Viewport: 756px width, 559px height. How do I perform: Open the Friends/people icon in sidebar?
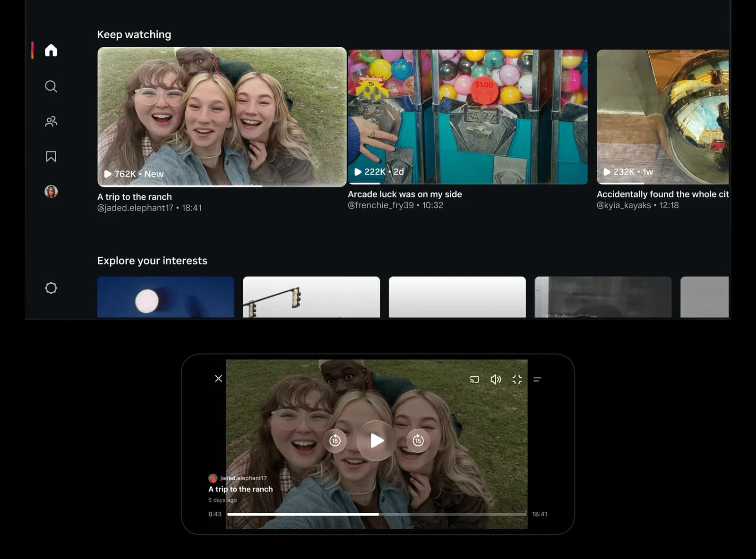pos(51,121)
